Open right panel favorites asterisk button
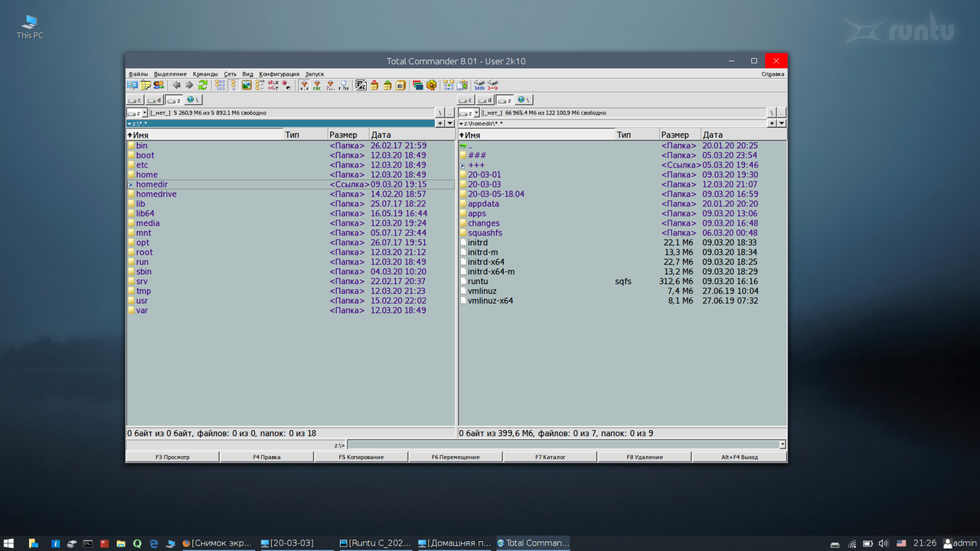The width and height of the screenshot is (980, 551). (x=772, y=123)
